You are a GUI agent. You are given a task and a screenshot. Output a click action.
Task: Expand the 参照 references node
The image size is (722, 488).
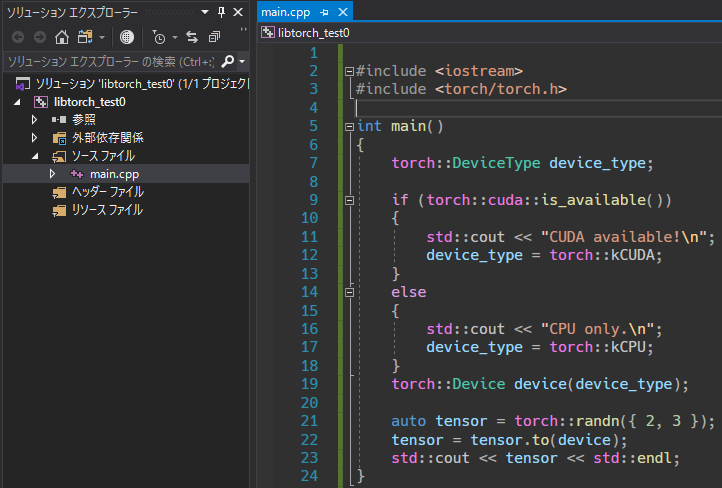click(34, 120)
